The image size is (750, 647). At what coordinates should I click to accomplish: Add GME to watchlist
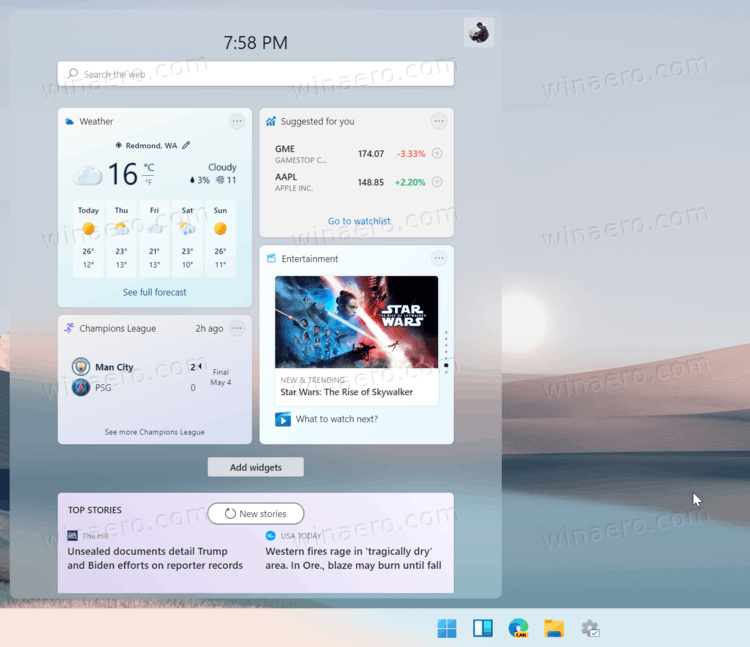(x=437, y=153)
